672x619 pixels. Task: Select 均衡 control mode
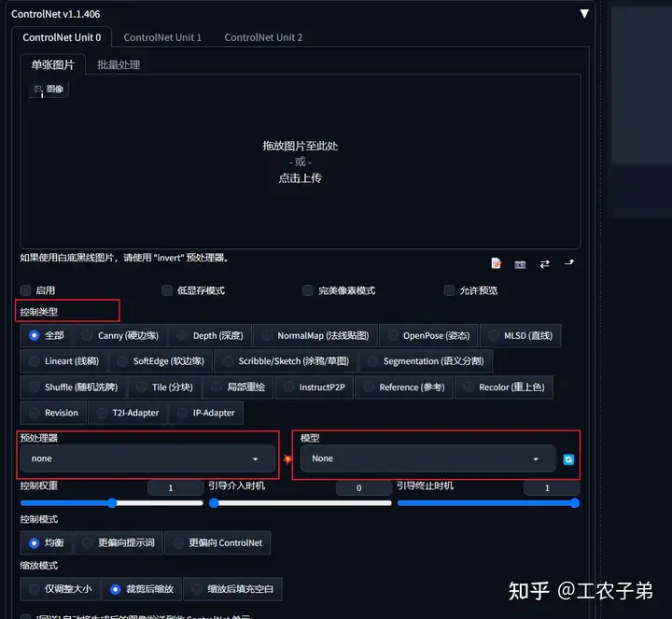[x=47, y=542]
